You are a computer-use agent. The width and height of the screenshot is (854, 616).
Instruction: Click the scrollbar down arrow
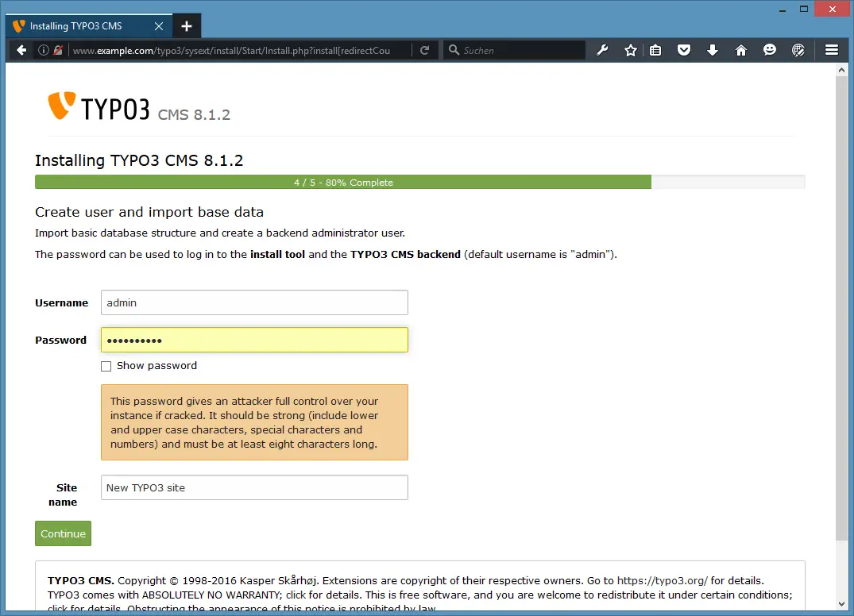click(x=841, y=604)
